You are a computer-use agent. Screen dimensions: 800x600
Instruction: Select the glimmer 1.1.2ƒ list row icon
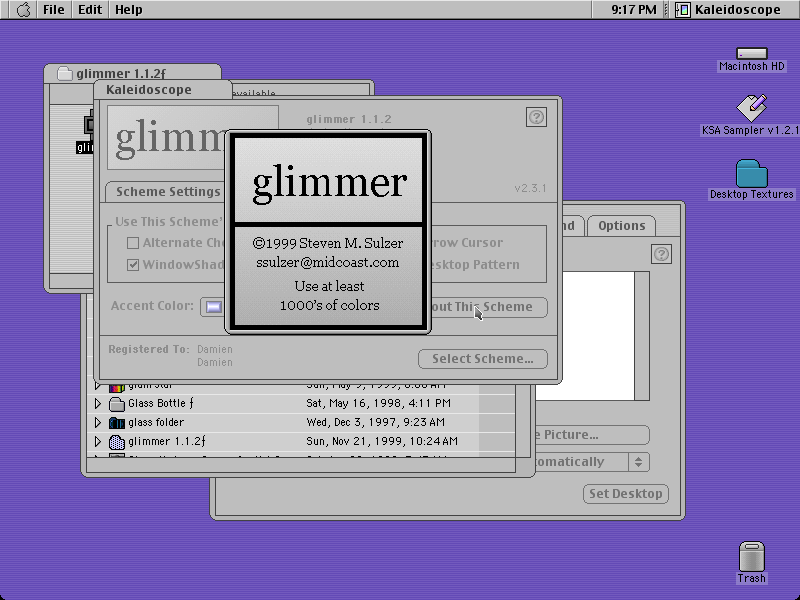click(x=117, y=442)
